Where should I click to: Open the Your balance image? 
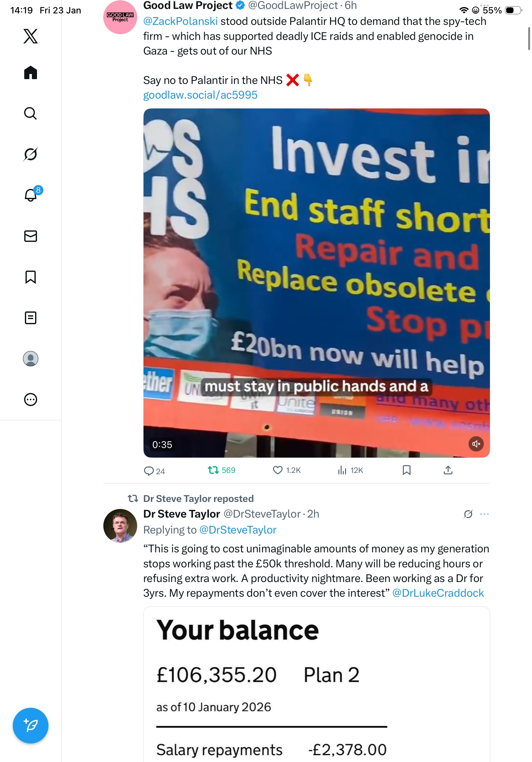pyautogui.click(x=316, y=684)
